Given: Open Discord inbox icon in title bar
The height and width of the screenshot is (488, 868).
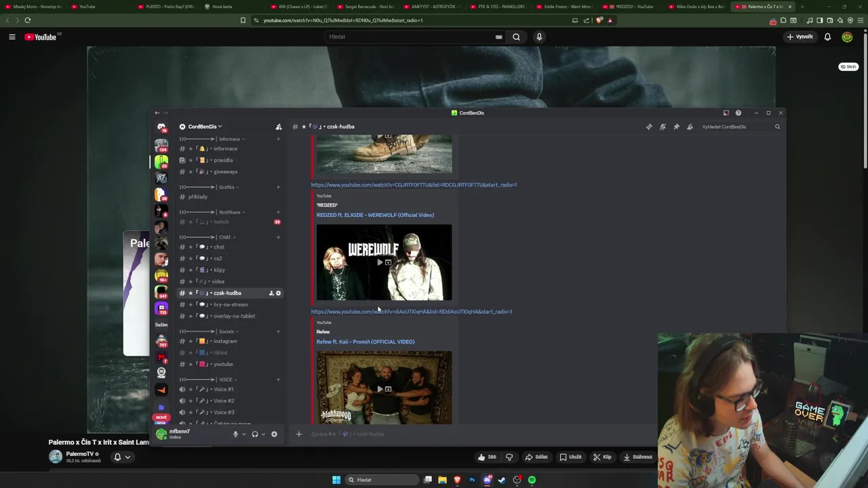Looking at the screenshot, I should (x=726, y=113).
